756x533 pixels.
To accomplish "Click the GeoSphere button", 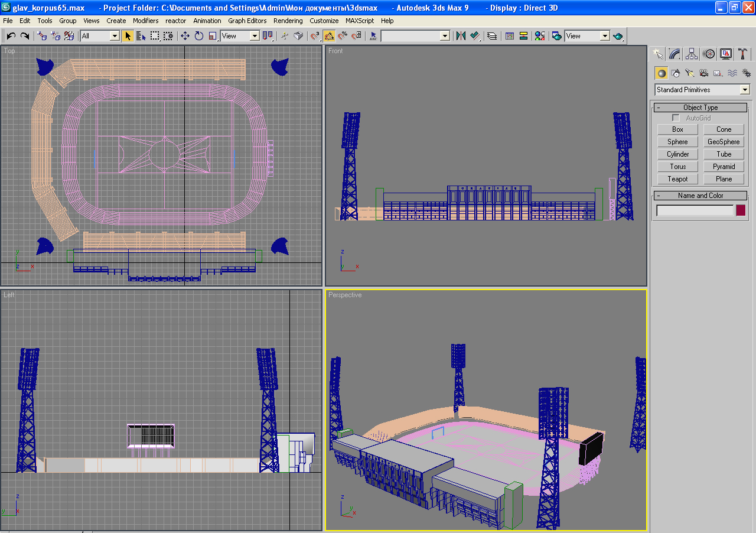I will (x=724, y=142).
